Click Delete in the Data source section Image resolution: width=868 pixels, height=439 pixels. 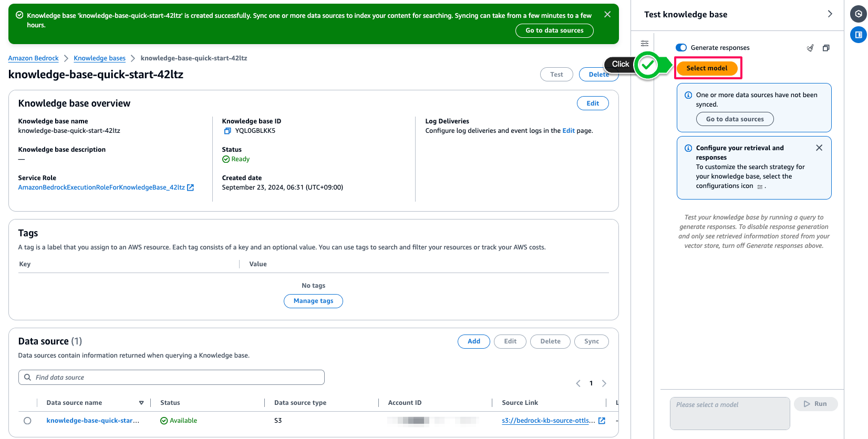tap(550, 341)
